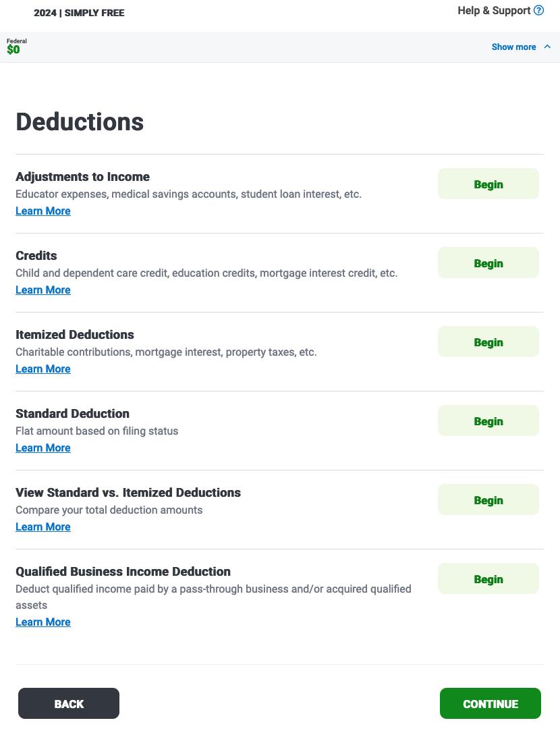The image size is (560, 729).
Task: Click Help & Support
Action: (494, 10)
